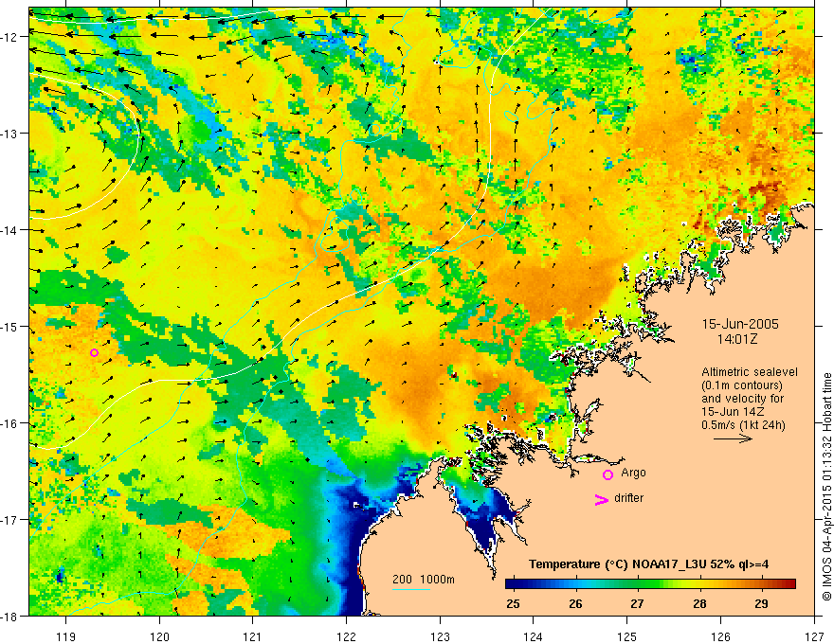This screenshot has height=644, width=834.
Task: Click the longitude axis label '124'
Action: point(534,636)
